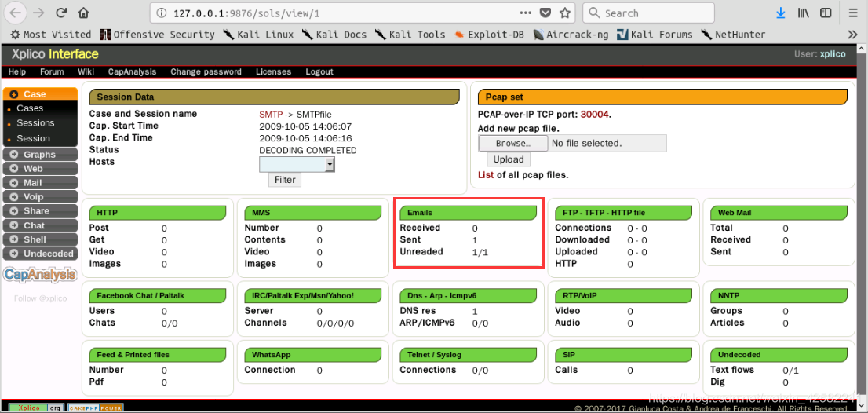
Task: Open the SMTP case link
Action: [x=271, y=114]
